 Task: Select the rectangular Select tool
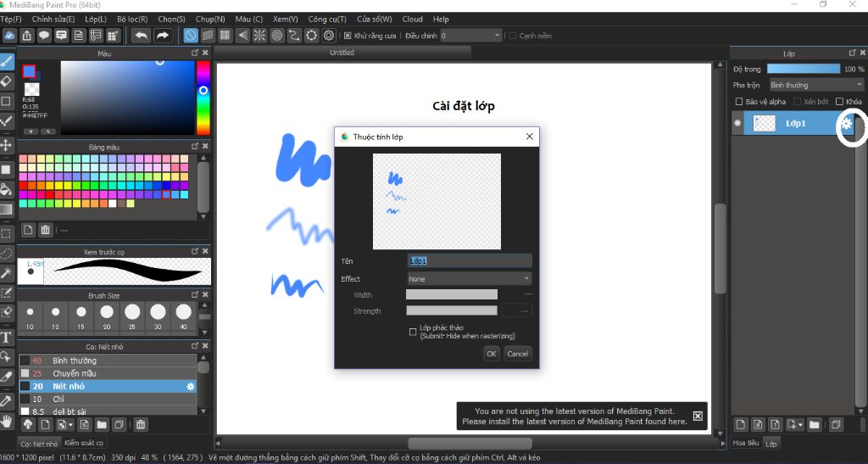point(6,233)
